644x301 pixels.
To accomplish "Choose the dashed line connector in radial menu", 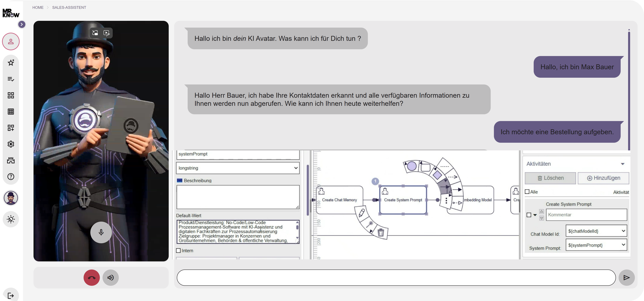I will point(444,166).
